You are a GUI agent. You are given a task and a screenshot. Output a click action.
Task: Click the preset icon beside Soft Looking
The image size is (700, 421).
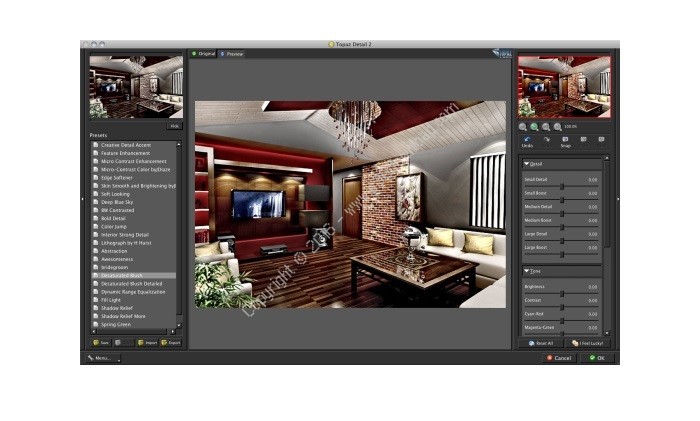[96, 194]
